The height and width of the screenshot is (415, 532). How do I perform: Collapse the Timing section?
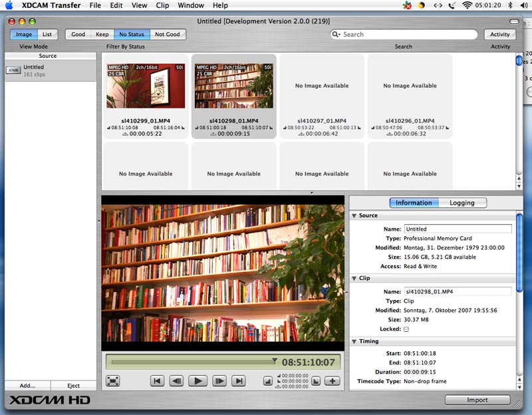(354, 341)
